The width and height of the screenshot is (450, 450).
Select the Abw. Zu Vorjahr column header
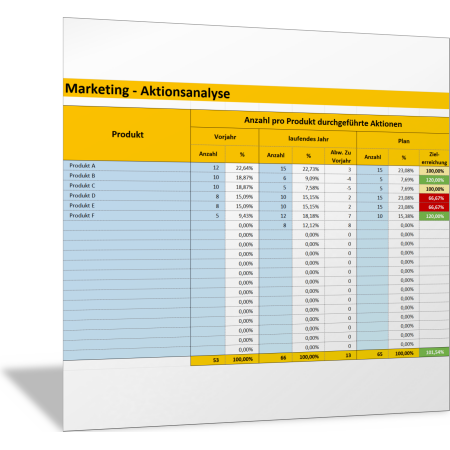coord(341,156)
